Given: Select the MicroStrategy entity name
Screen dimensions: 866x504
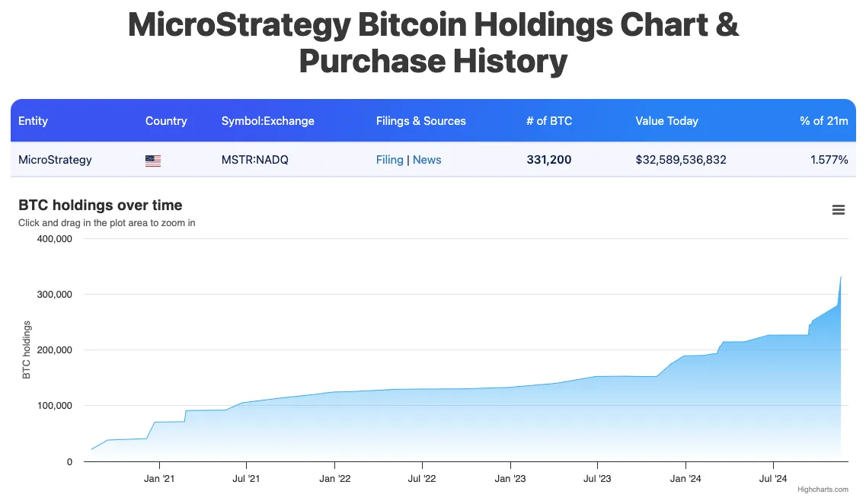Looking at the screenshot, I should pyautogui.click(x=54, y=160).
